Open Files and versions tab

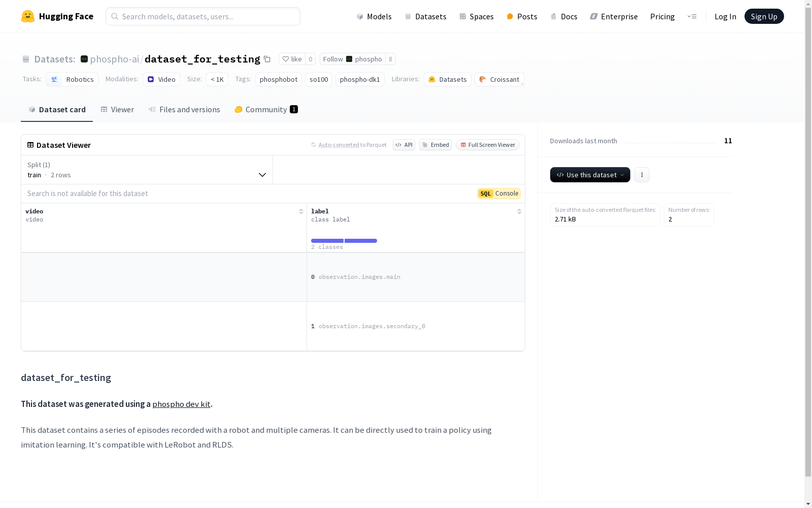[184, 110]
